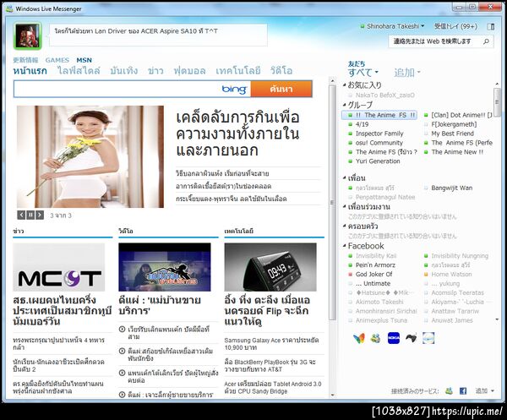Click the MSN pane scroll up arrow

(x=332, y=80)
